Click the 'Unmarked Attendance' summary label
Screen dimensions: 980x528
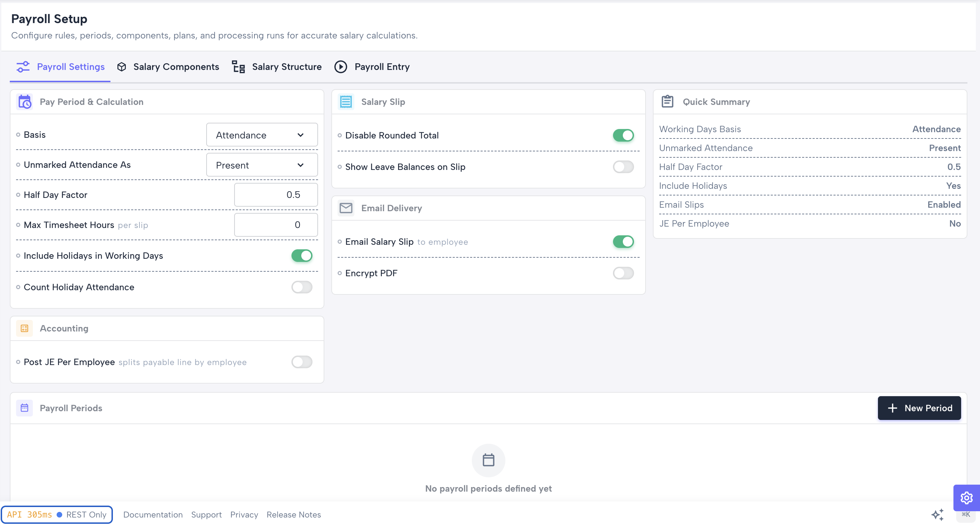[706, 148]
